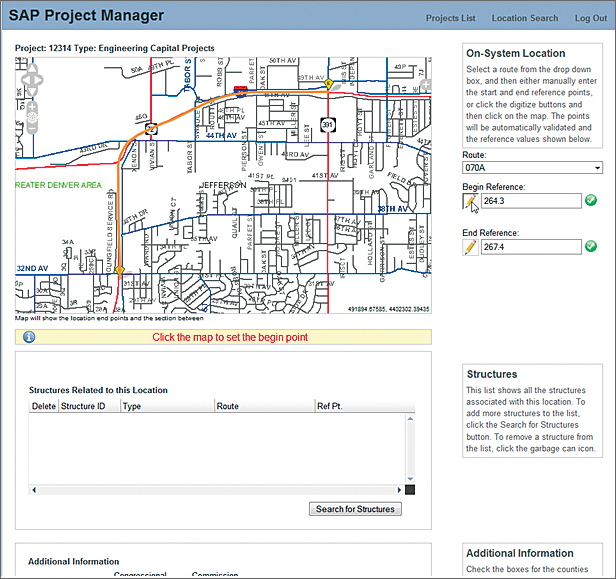Image resolution: width=616 pixels, height=579 pixels.
Task: Click Log Out in the top navigation
Action: click(591, 18)
